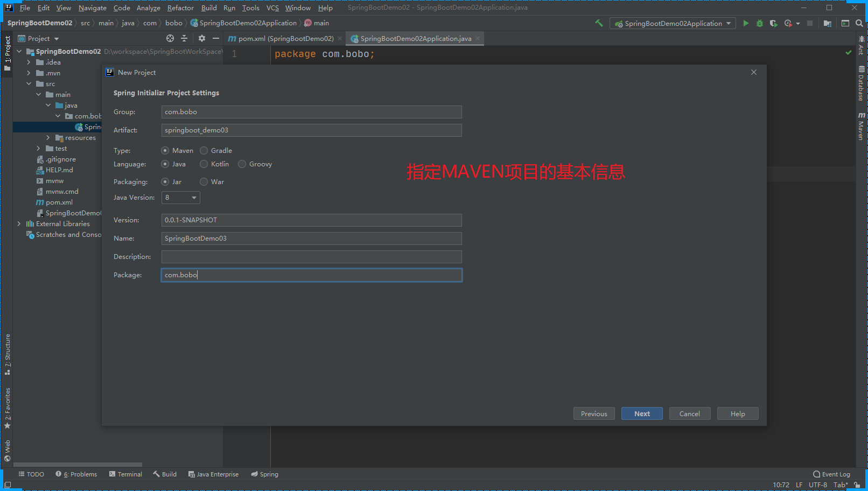
Task: Click the Artifact input field
Action: click(x=311, y=130)
